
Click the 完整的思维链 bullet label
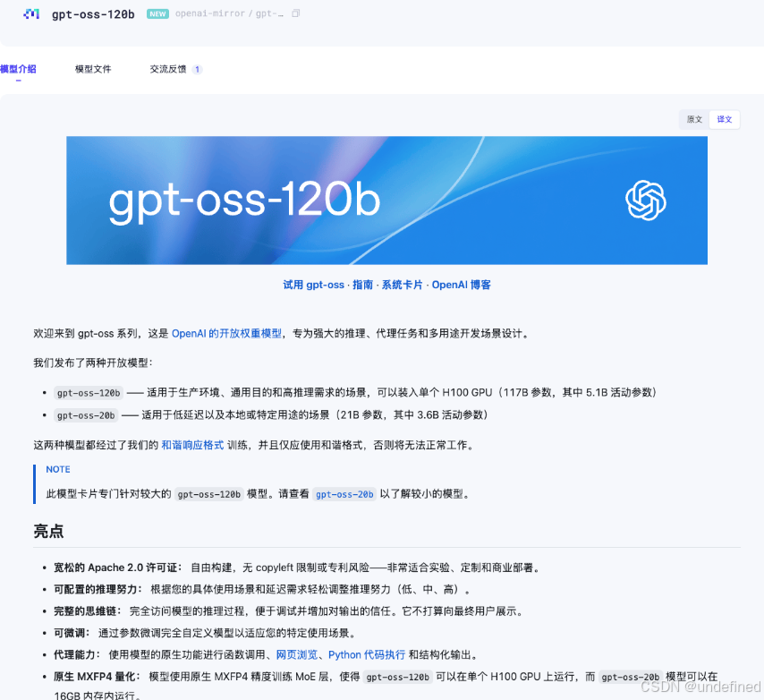88,611
